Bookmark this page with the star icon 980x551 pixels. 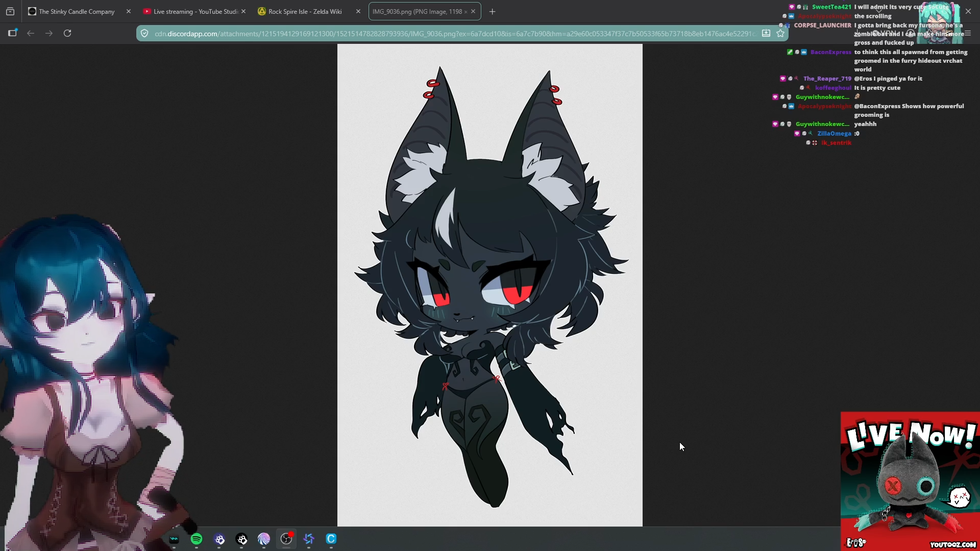(780, 33)
